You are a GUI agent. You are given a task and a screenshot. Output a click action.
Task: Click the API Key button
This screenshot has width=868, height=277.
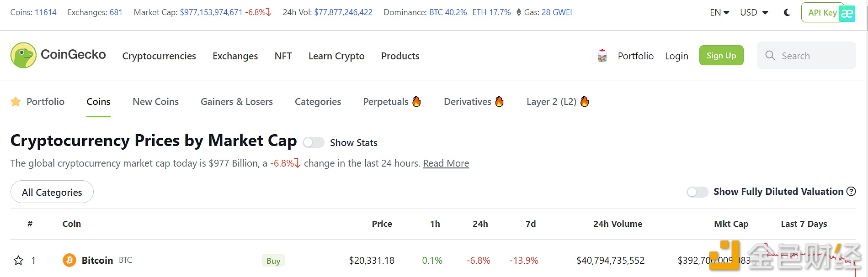click(823, 13)
